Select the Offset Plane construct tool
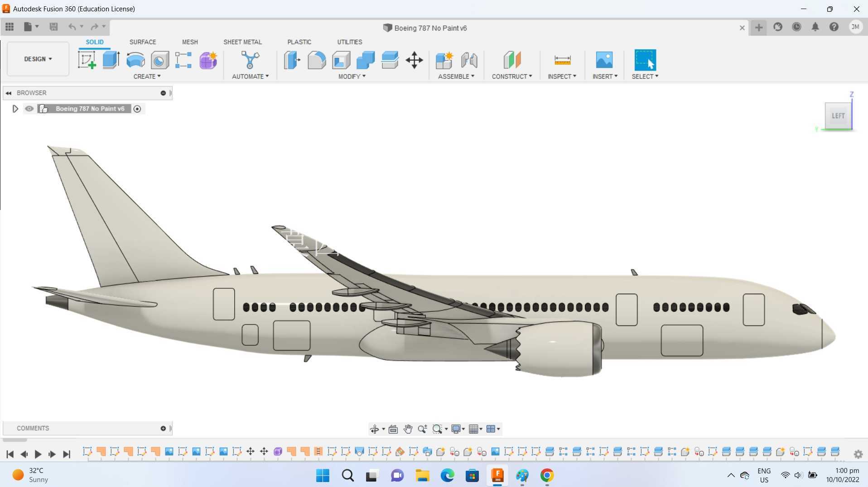This screenshot has height=487, width=868. point(512,60)
